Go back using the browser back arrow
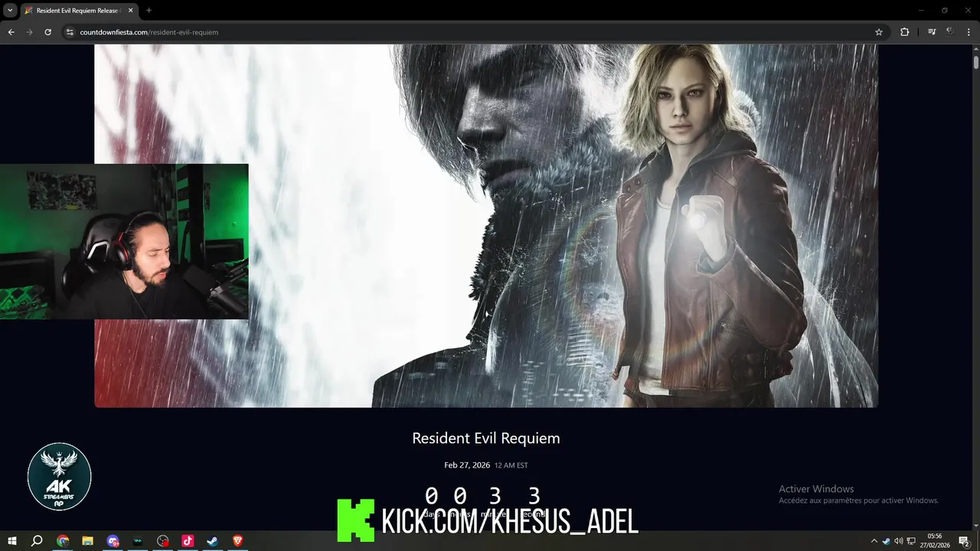This screenshot has width=980, height=551. click(11, 32)
